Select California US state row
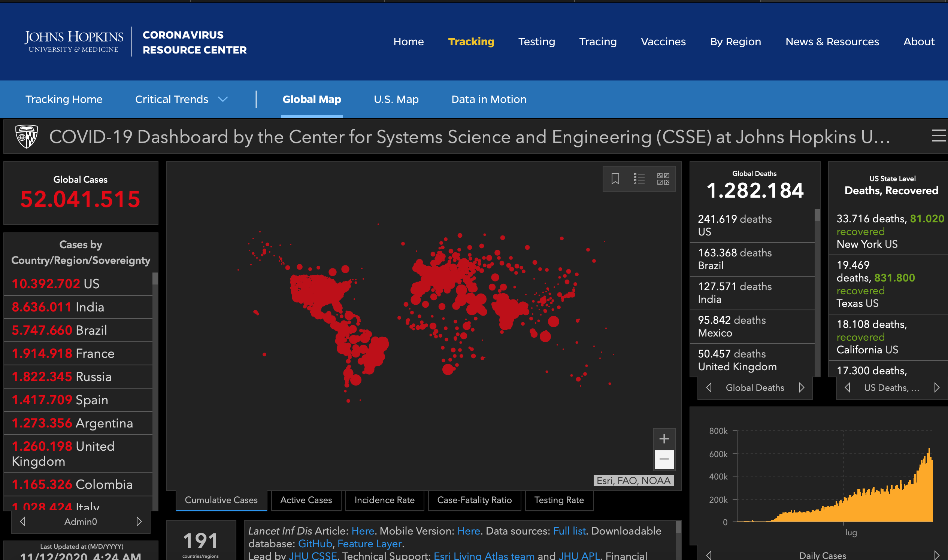Screen dimensions: 948x560 coord(888,337)
